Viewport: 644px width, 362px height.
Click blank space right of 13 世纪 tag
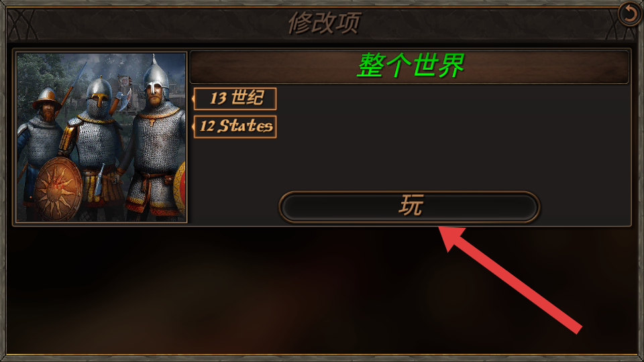tap(451, 99)
